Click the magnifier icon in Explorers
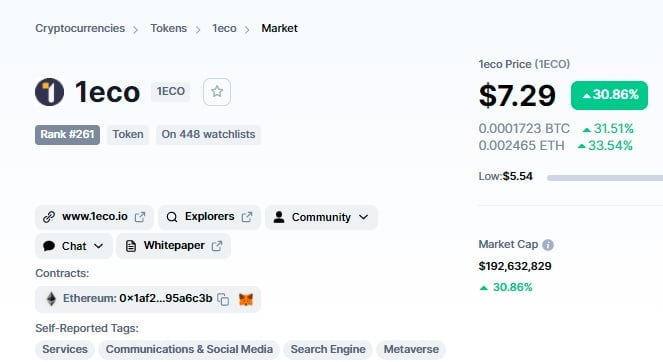 click(172, 217)
